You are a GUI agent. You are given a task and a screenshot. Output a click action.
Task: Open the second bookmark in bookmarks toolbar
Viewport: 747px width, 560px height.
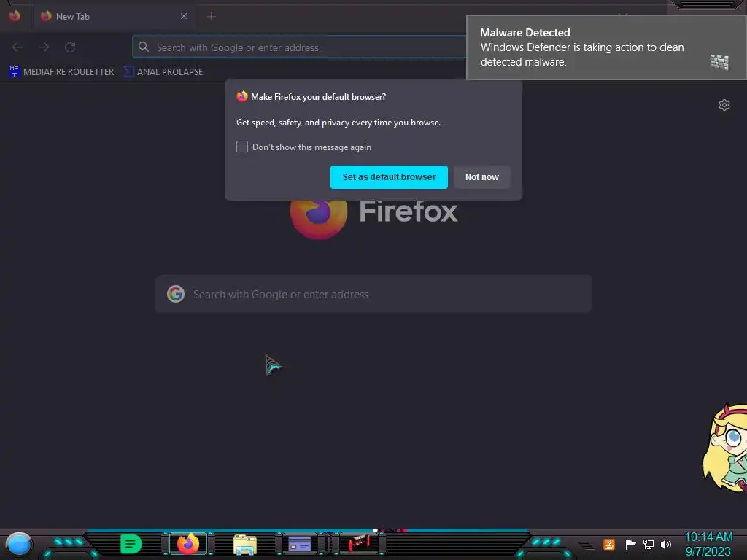coord(163,71)
